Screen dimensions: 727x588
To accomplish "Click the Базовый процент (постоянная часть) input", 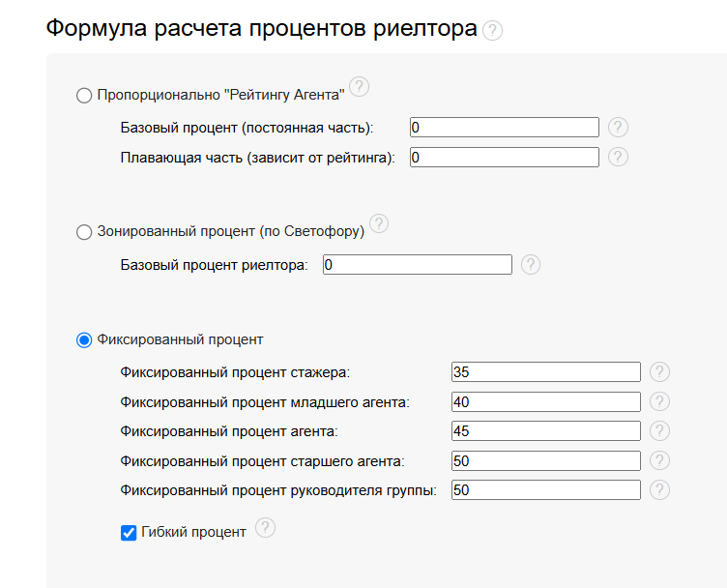I will coord(504,128).
